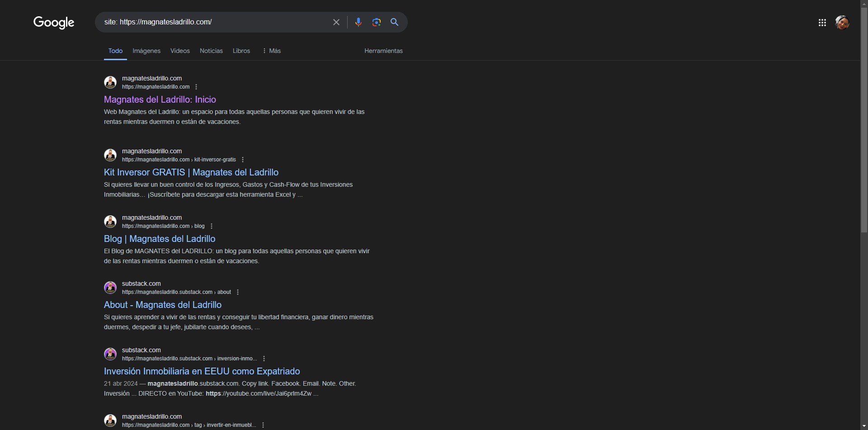Click favicon of the tag invertir-en-inmuebl result
Viewport: 868px width, 430px height.
pyautogui.click(x=110, y=421)
